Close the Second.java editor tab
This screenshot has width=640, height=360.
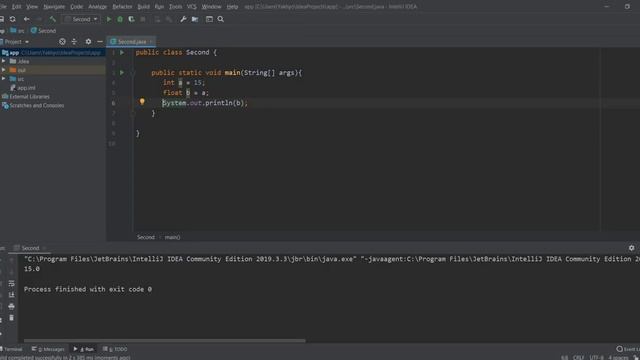point(151,42)
